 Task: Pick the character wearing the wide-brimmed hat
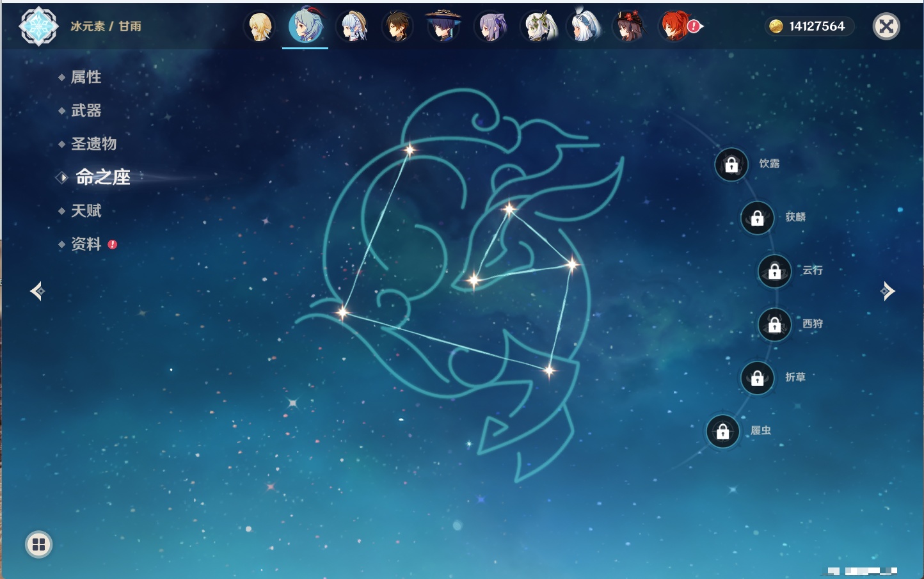click(x=443, y=26)
